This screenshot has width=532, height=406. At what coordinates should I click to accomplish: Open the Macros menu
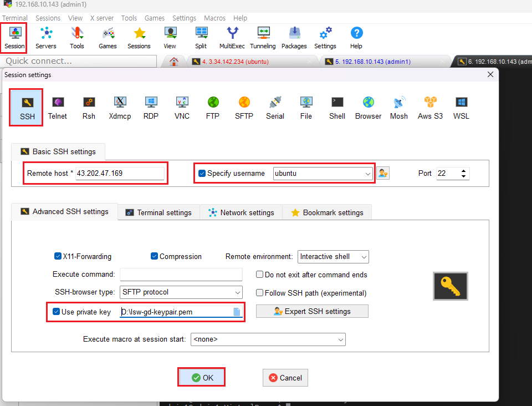(x=214, y=18)
